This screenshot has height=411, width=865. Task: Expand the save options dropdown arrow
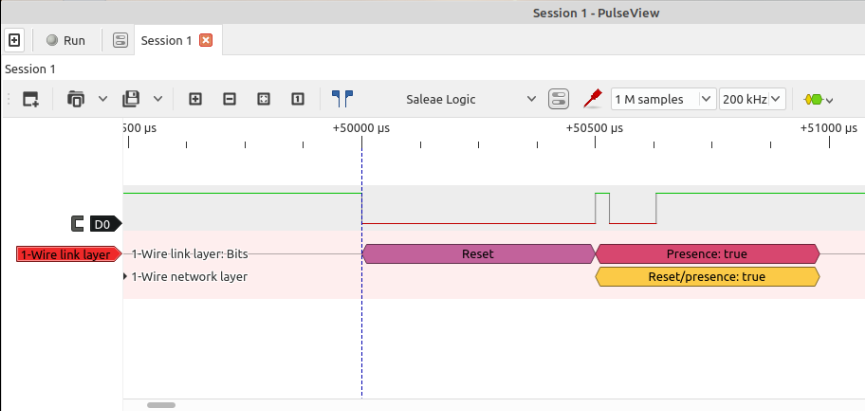[158, 99]
